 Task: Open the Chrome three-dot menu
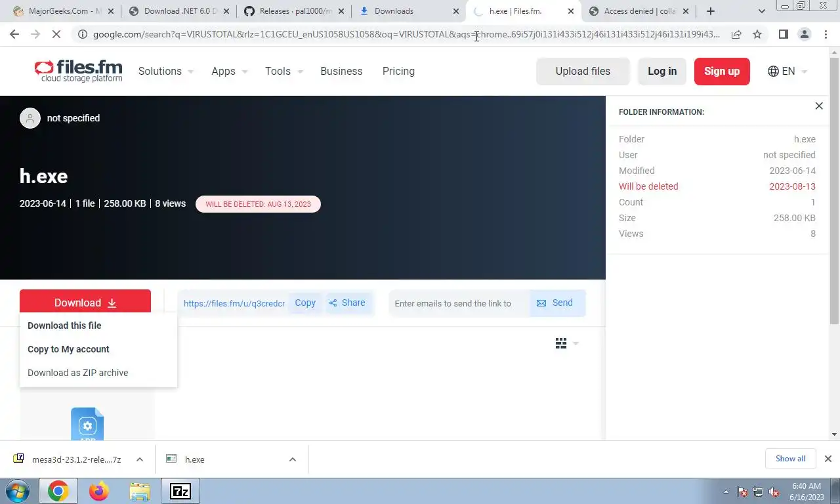coord(826,35)
